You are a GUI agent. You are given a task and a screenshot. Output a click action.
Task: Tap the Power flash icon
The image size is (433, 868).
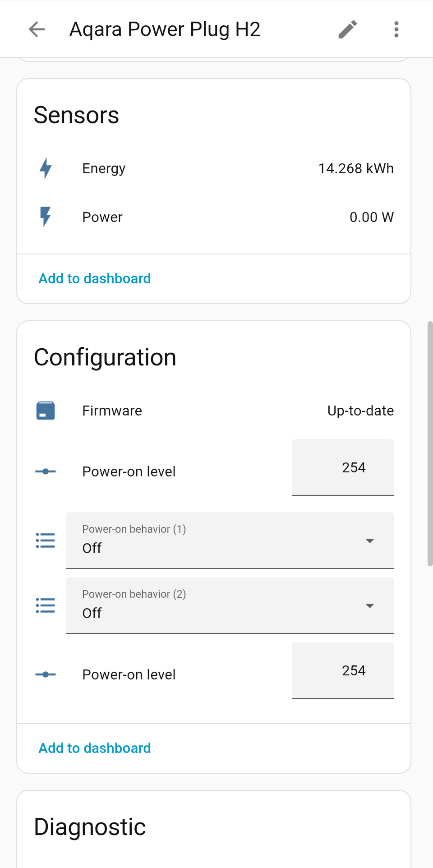pos(46,217)
